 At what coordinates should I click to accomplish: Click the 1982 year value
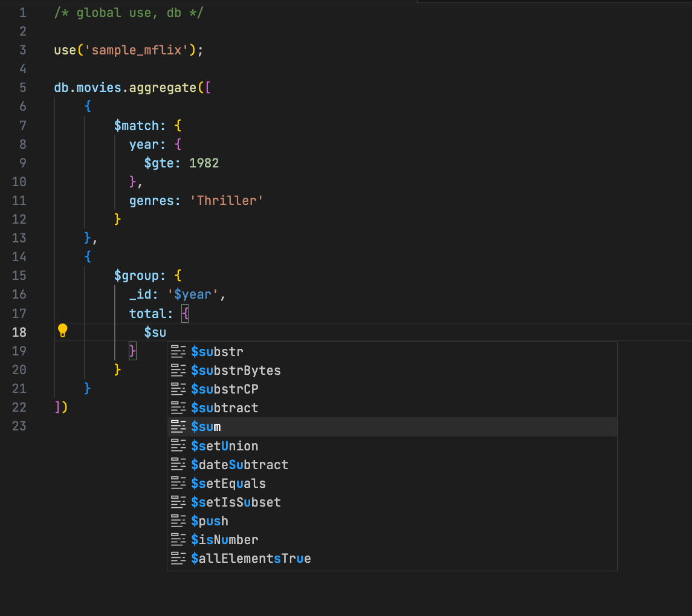pyautogui.click(x=204, y=163)
